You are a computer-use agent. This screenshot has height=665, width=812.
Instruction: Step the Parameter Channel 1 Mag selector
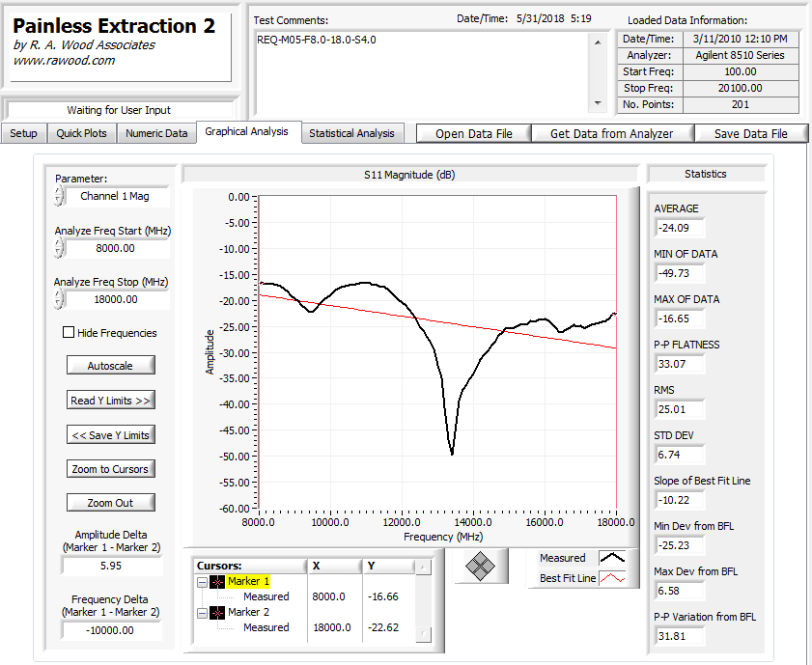[59, 196]
